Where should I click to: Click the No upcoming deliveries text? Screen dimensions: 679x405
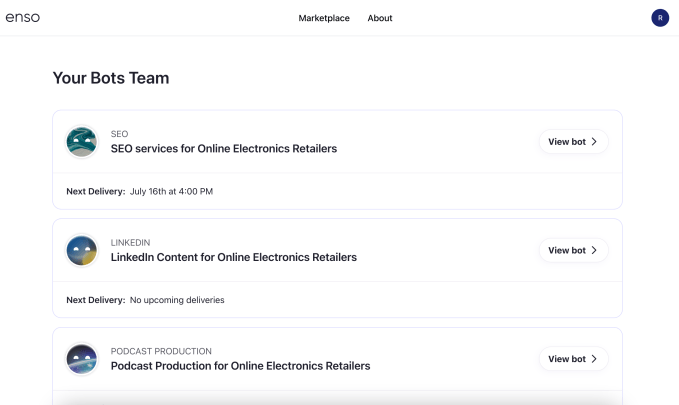pyautogui.click(x=177, y=300)
